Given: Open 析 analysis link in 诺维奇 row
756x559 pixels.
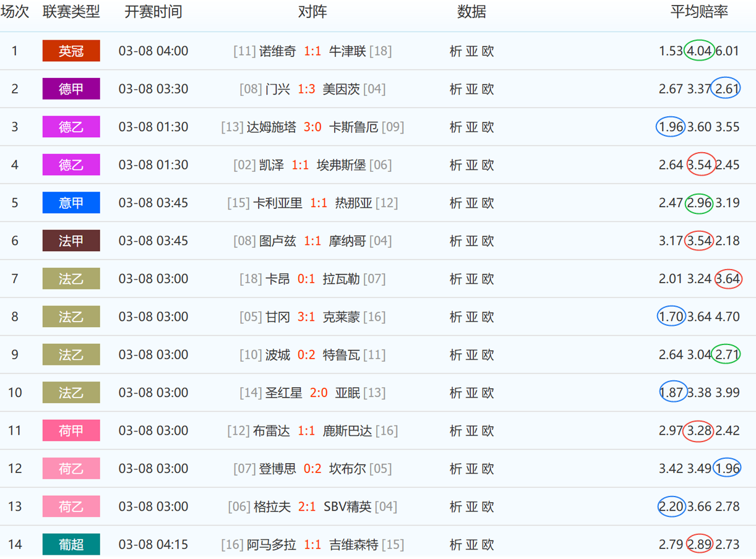Looking at the screenshot, I should (x=456, y=51).
